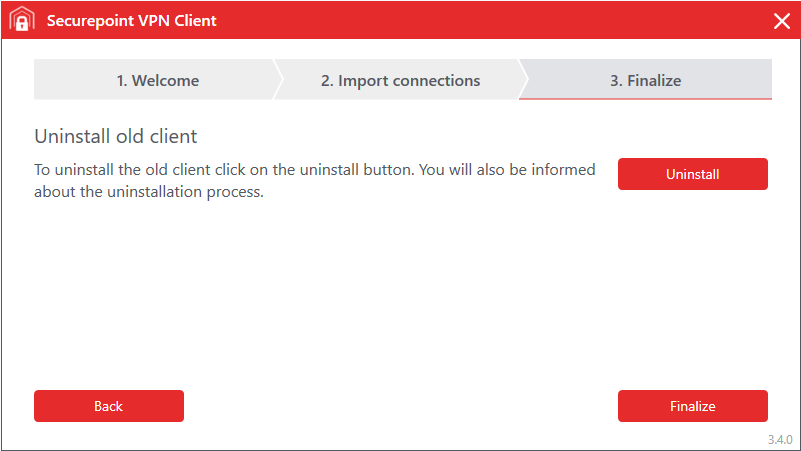Click the arrow separator after Welcome step

tap(278, 80)
